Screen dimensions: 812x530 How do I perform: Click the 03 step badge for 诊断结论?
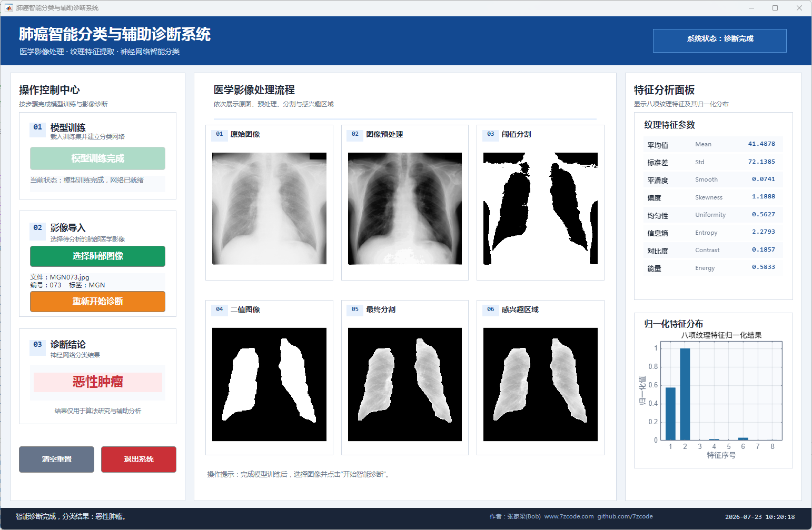38,345
